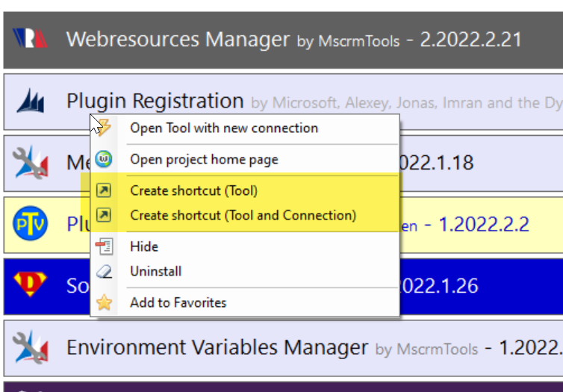The width and height of the screenshot is (563, 392).
Task: Open the Webresources Manager tool entry
Action: [177, 39]
